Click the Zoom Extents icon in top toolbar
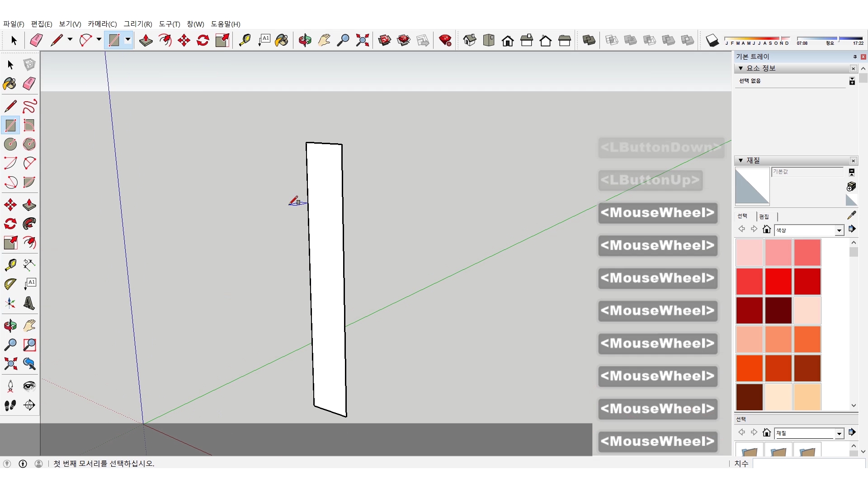This screenshot has width=868, height=488. 362,41
